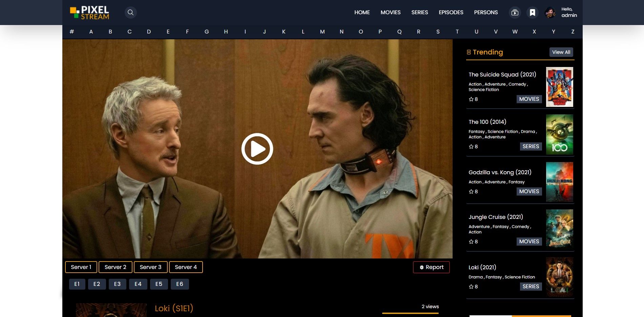
Task: Click MOVIES badge under Jungle Cruise
Action: pyautogui.click(x=529, y=242)
